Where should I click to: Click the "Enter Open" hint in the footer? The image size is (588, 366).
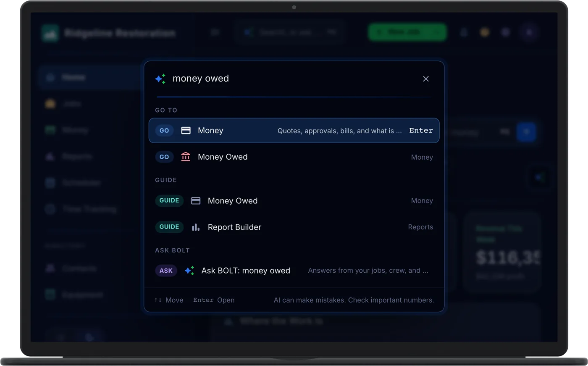click(x=214, y=300)
